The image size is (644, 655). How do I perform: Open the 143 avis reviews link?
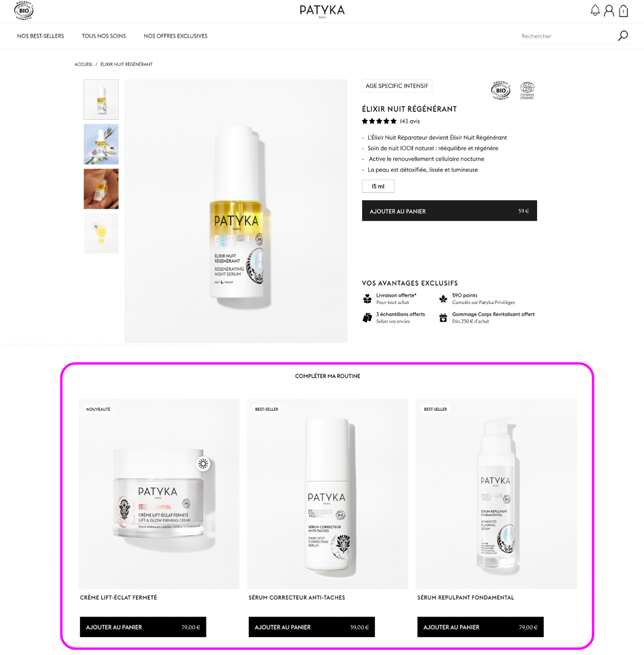pos(410,121)
